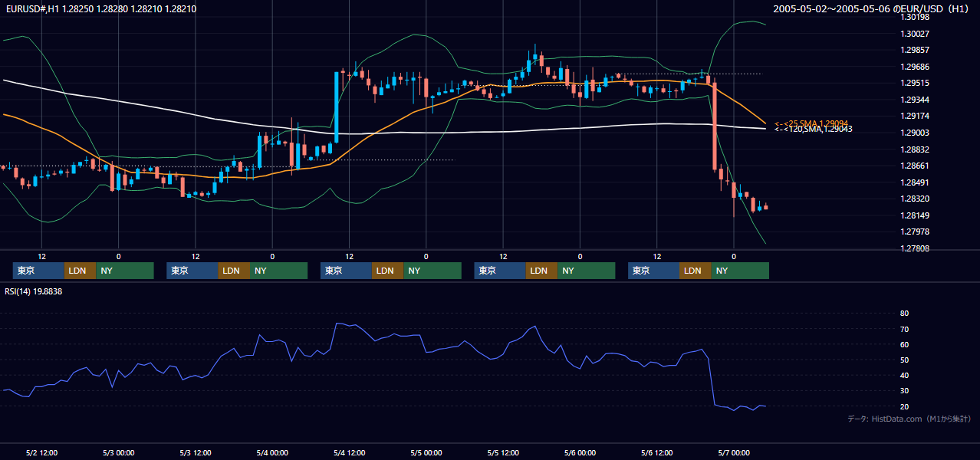Click price axis value 1.29857
Screen dimensions: 980x460
915,50
